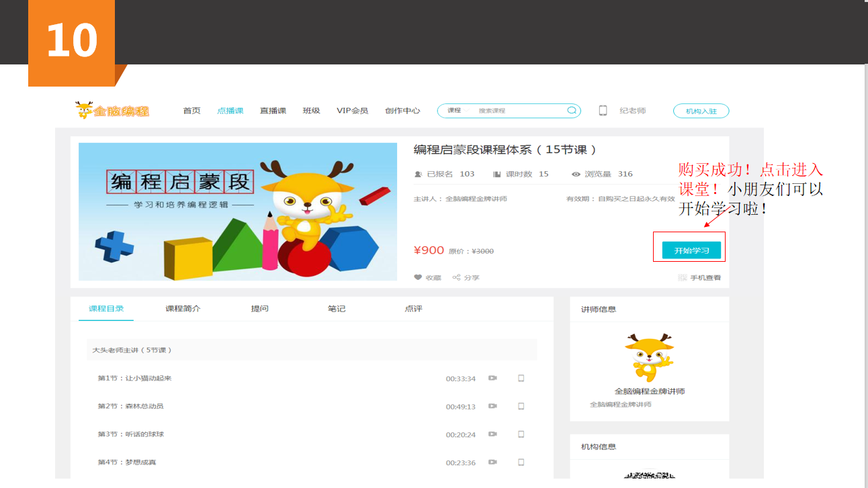Viewport: 868px width, 488px height.
Task: Click the QR code 手机查看 icon
Action: [683, 277]
